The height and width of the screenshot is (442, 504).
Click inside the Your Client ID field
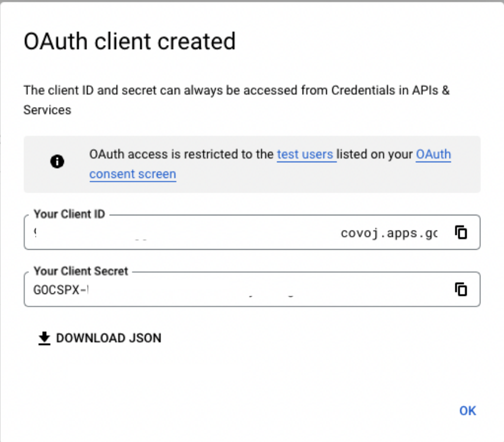click(x=237, y=233)
